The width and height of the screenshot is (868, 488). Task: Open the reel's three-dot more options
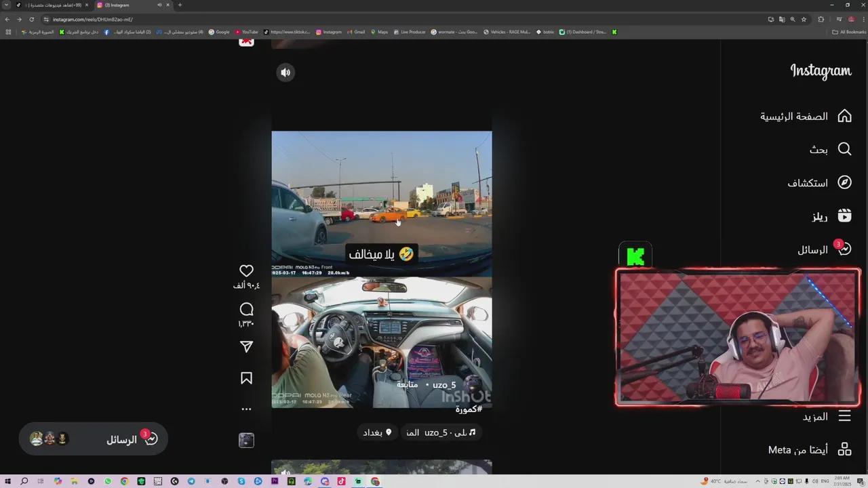[x=246, y=409]
